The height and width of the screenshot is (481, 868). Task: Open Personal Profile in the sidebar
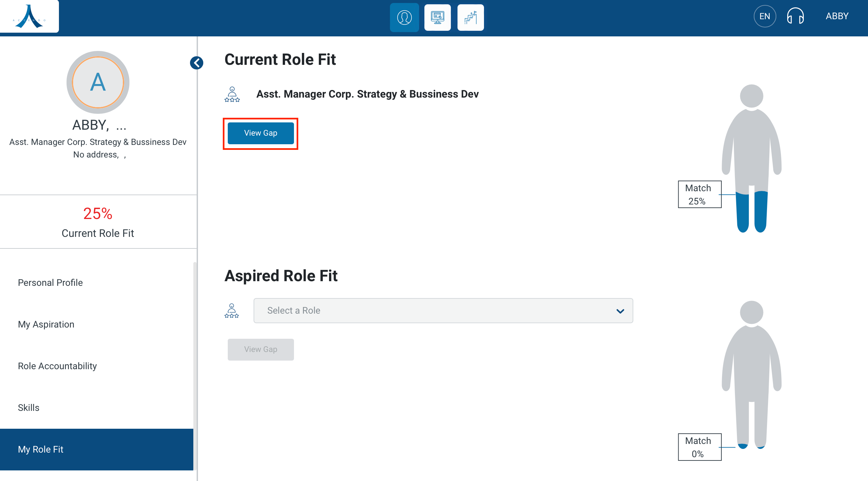click(50, 283)
